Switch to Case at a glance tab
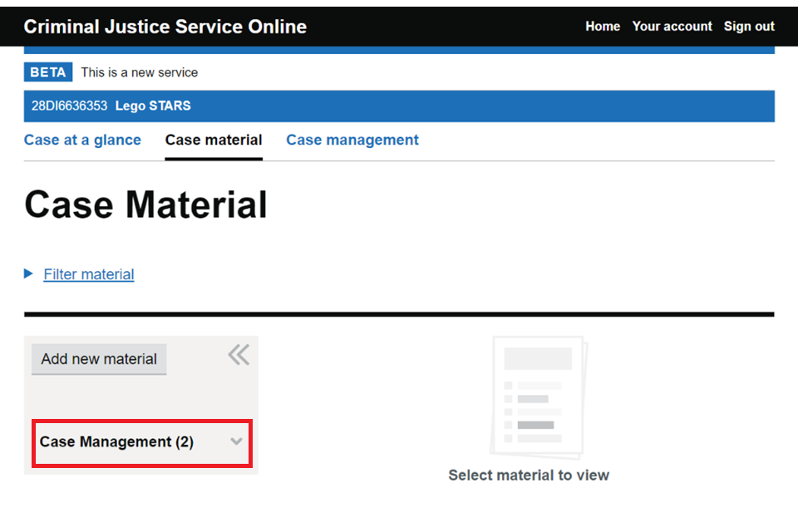Image resolution: width=798 pixels, height=532 pixels. [82, 140]
